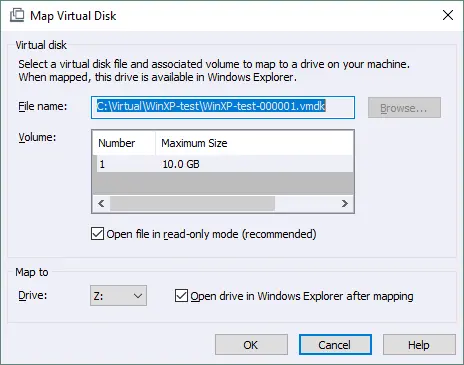The image size is (464, 365).
Task: Confirm mapping with the OK button
Action: (251, 345)
